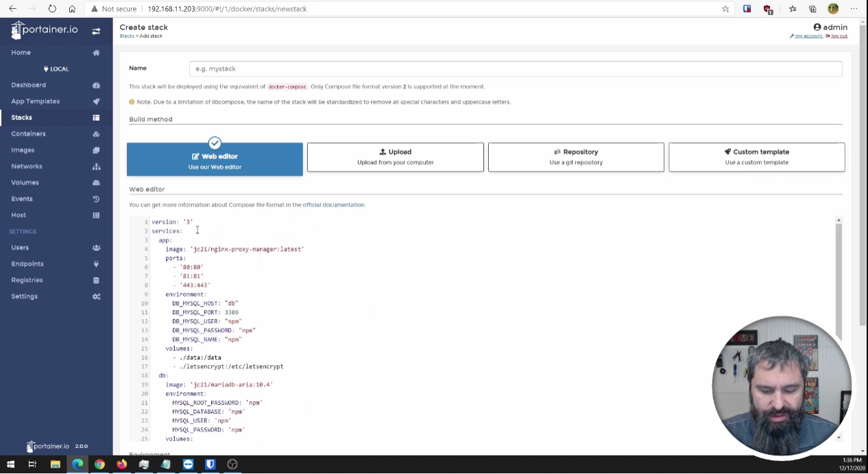868x474 pixels.
Task: Click the App Templates rocket icon
Action: 96,102
